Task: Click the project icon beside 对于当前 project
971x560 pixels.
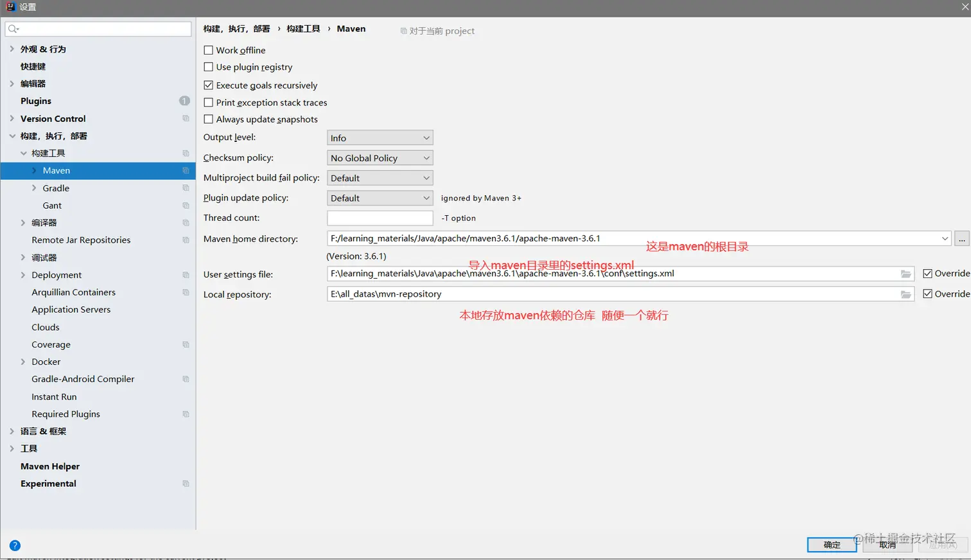Action: 403,31
